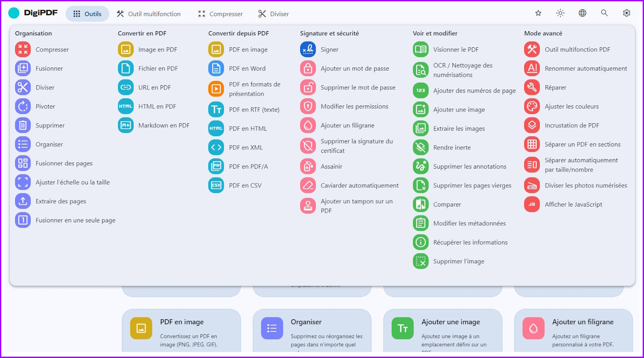Open the Supprimer les pages vierges link
This screenshot has width=644, height=358.
[472, 185]
